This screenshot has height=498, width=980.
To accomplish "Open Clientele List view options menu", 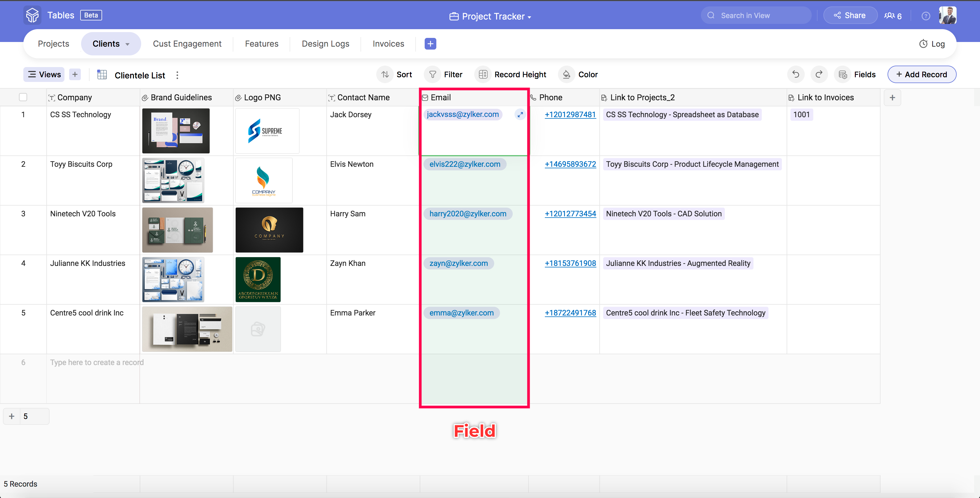I will [x=177, y=75].
